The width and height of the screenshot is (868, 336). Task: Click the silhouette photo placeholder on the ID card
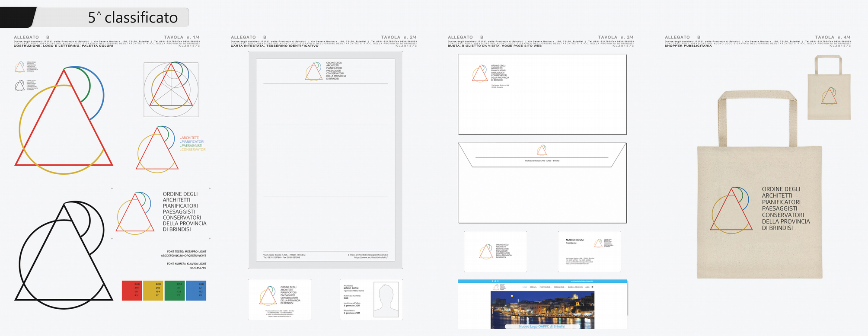pyautogui.click(x=386, y=300)
